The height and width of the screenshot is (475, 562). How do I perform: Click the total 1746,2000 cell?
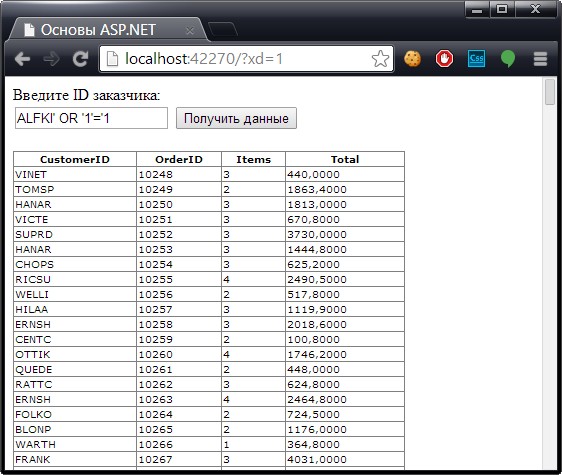pos(345,354)
